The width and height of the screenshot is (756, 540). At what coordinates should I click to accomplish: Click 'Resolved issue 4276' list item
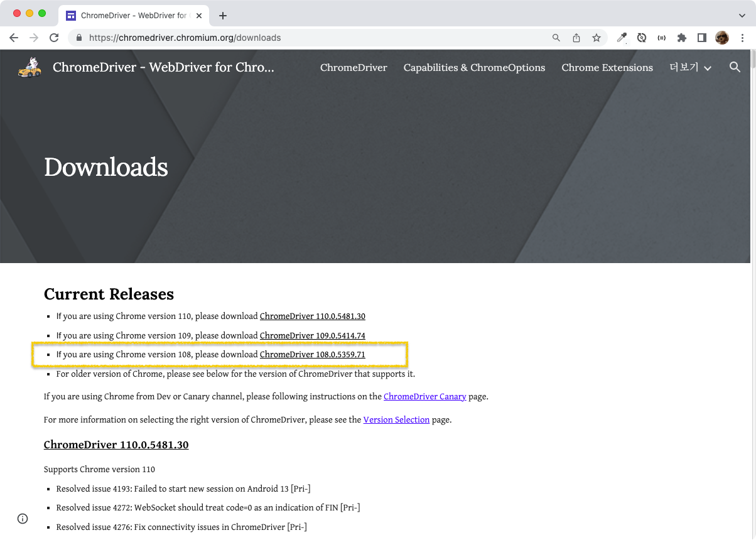coord(181,527)
